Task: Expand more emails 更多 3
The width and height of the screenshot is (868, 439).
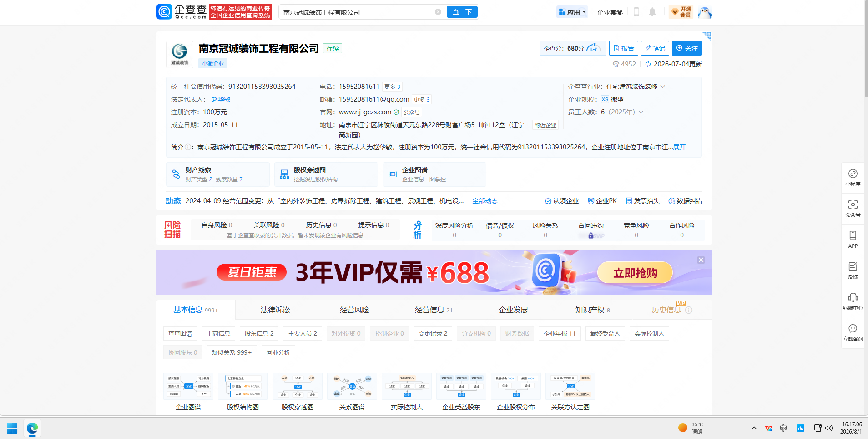Action: (422, 99)
